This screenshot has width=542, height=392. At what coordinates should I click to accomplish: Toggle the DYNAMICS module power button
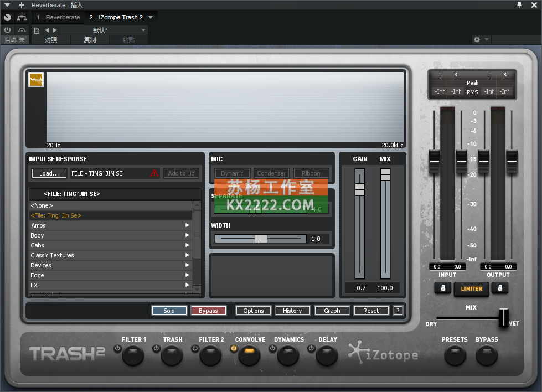coord(272,348)
